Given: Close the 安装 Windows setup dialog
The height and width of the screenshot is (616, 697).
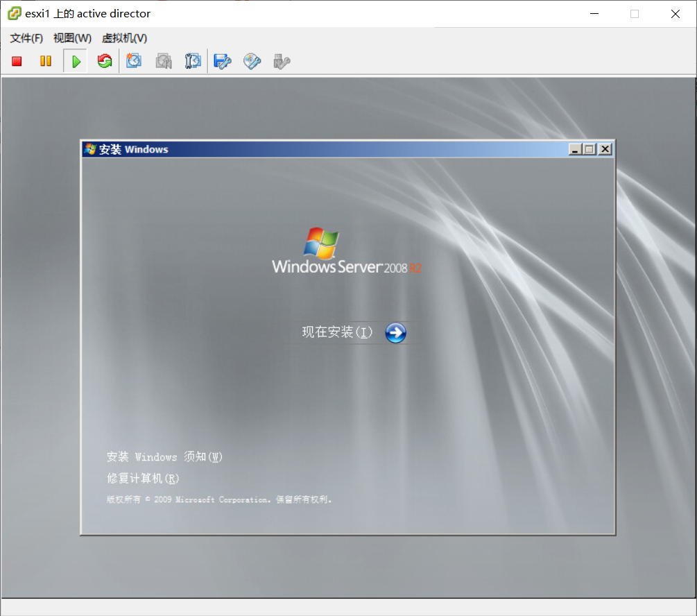Looking at the screenshot, I should pyautogui.click(x=605, y=149).
